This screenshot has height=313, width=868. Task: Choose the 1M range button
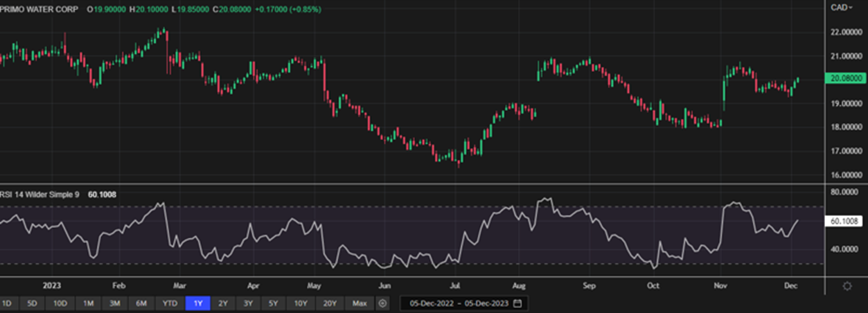coord(89,303)
